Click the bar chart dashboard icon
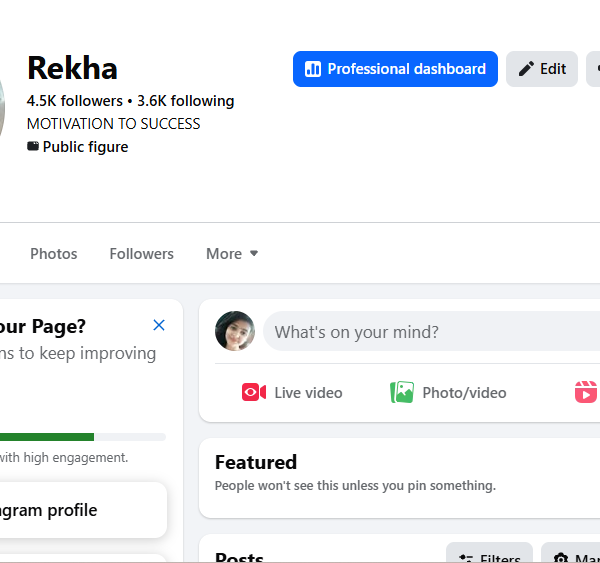This screenshot has width=600, height=563. point(313,69)
